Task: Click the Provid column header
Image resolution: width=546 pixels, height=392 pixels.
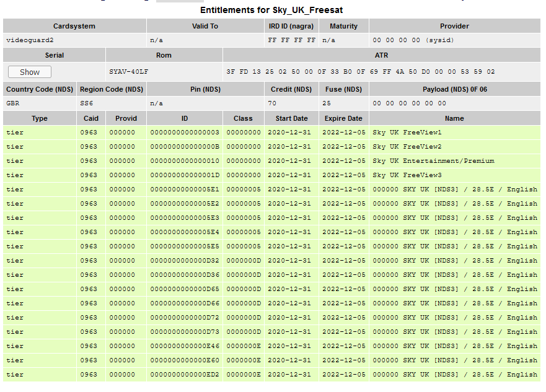Action: 126,119
